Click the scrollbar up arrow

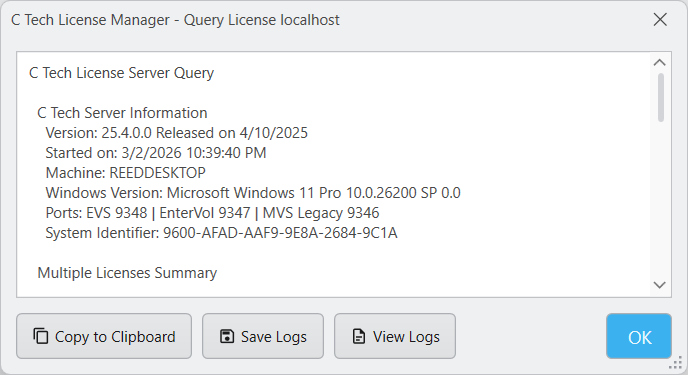(659, 63)
